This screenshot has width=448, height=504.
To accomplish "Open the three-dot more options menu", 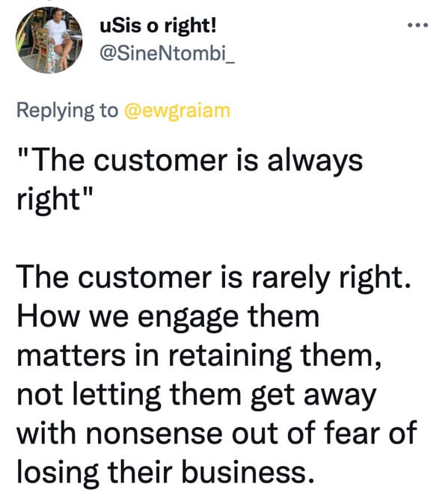I will (418, 25).
